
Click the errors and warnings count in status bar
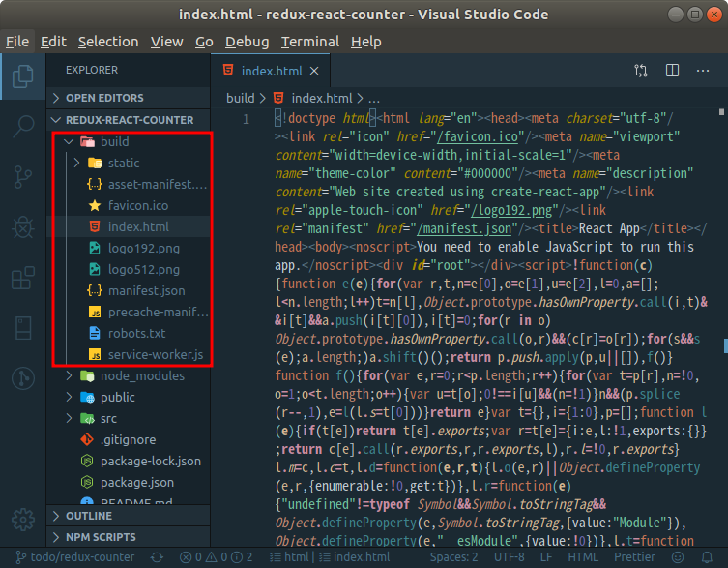[x=216, y=557]
